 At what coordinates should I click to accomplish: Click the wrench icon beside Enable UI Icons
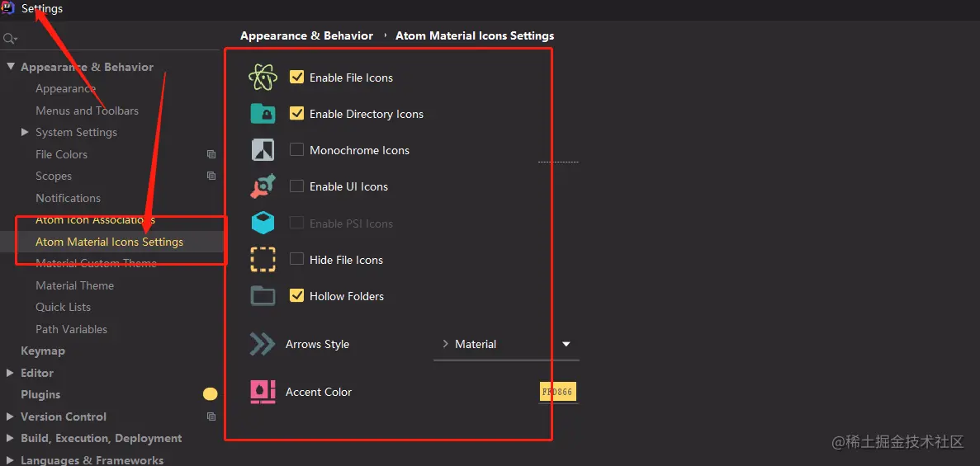[263, 186]
